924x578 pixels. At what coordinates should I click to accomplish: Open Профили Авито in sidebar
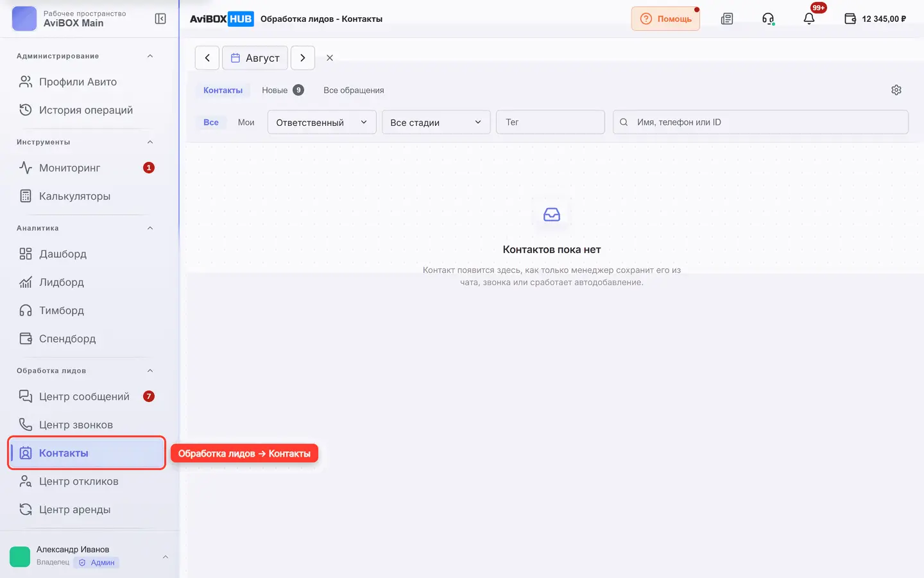(86, 82)
